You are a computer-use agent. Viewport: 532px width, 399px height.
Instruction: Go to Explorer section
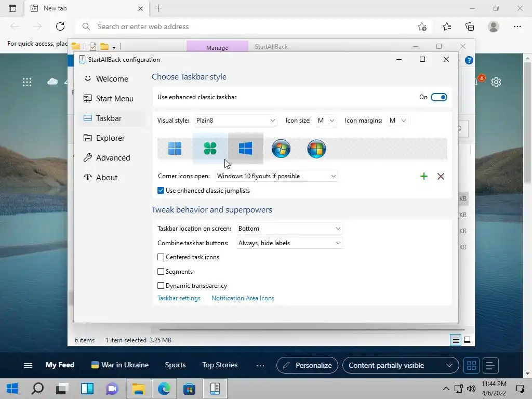(112, 138)
